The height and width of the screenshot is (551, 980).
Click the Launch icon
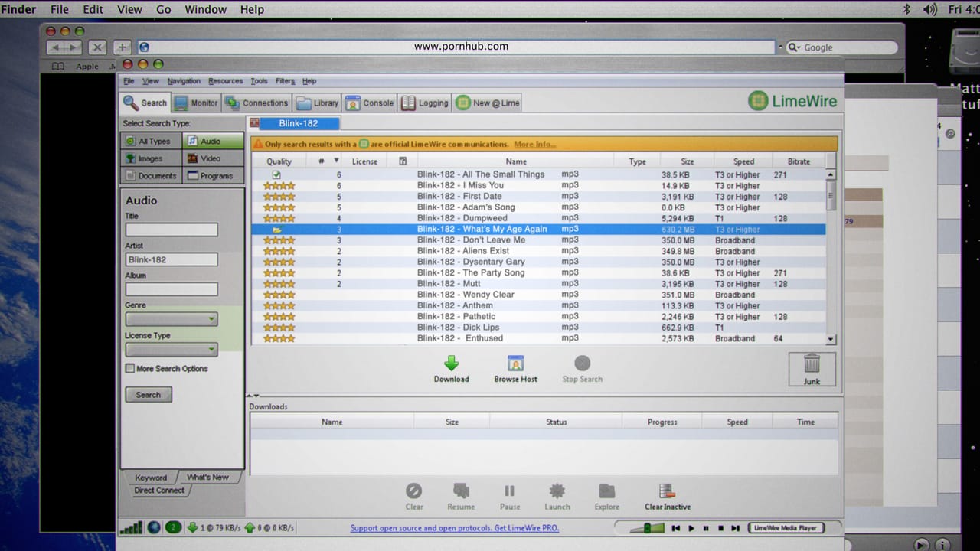557,491
